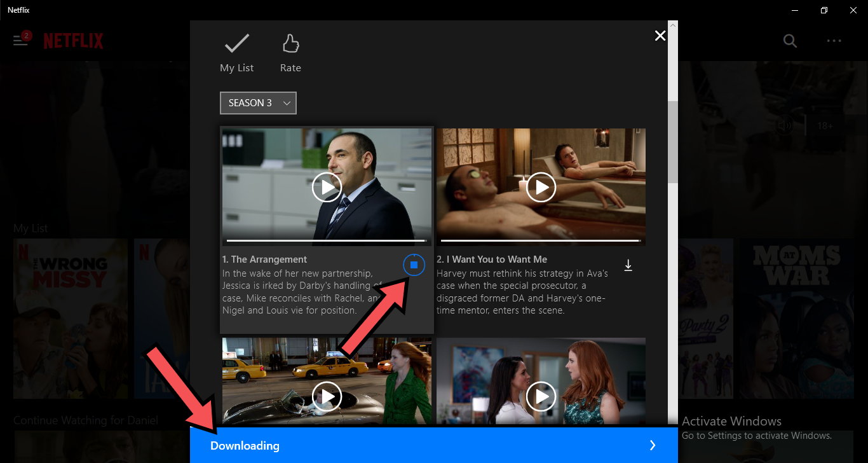
Task: Open the Downloading status bar
Action: pos(434,445)
